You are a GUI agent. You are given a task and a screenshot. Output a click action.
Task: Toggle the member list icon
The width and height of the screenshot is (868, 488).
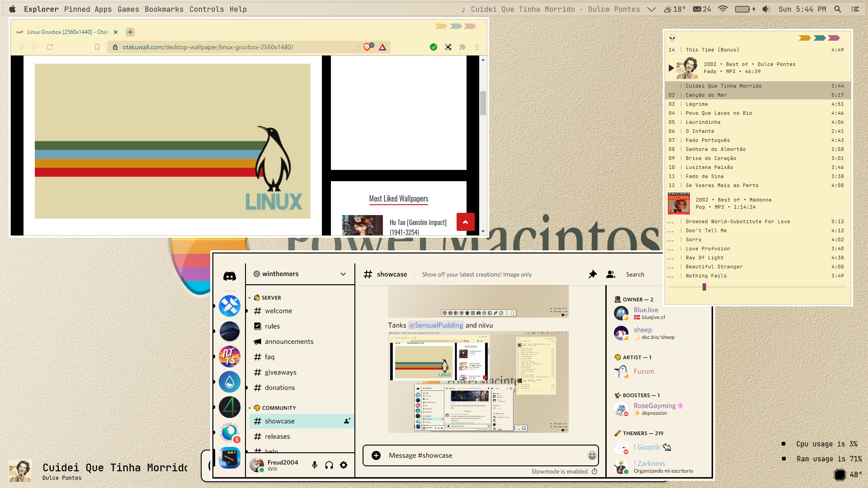click(x=611, y=274)
